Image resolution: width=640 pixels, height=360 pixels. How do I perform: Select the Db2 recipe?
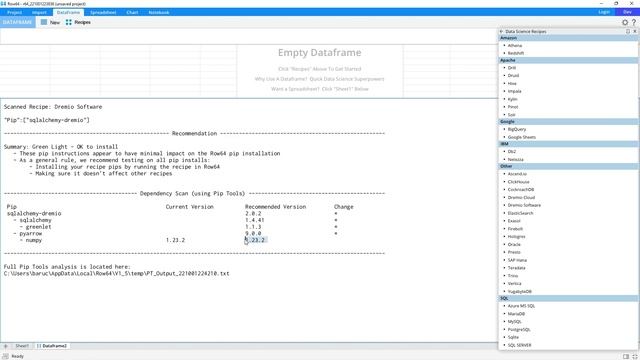[511, 151]
